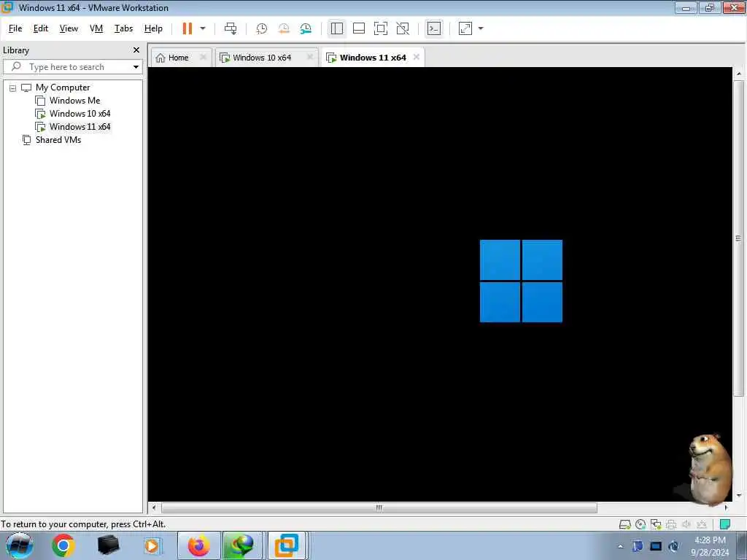Open the Windows Start orb
This screenshot has height=560, width=747.
(x=20, y=545)
